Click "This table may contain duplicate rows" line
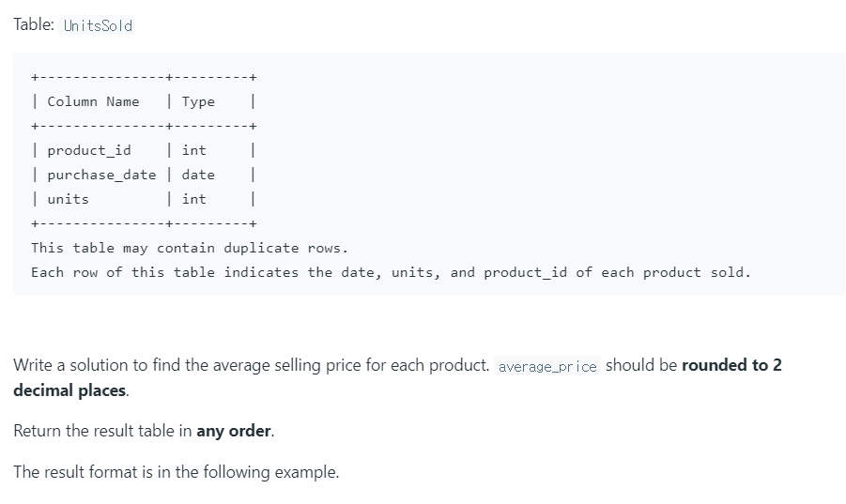The width and height of the screenshot is (846, 504). [189, 248]
